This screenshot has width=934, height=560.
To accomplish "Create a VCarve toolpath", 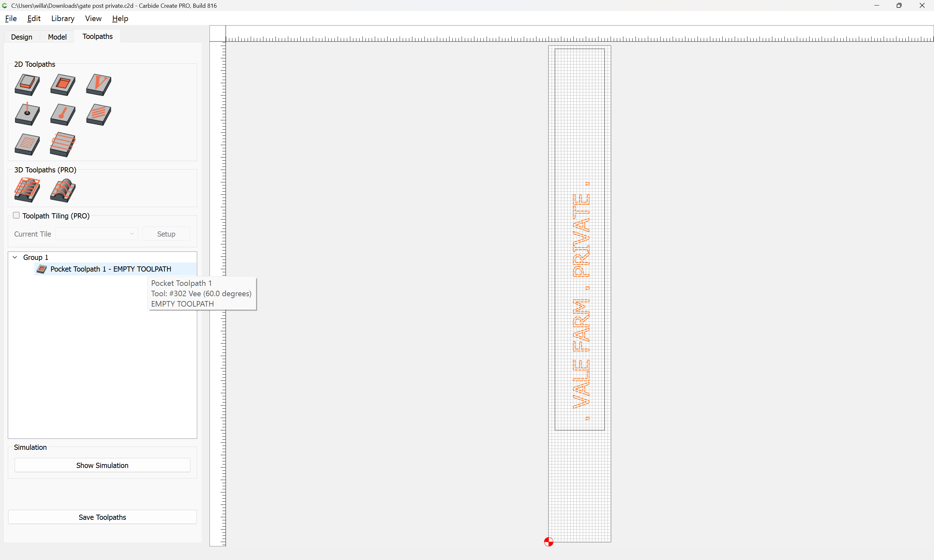I will (99, 85).
